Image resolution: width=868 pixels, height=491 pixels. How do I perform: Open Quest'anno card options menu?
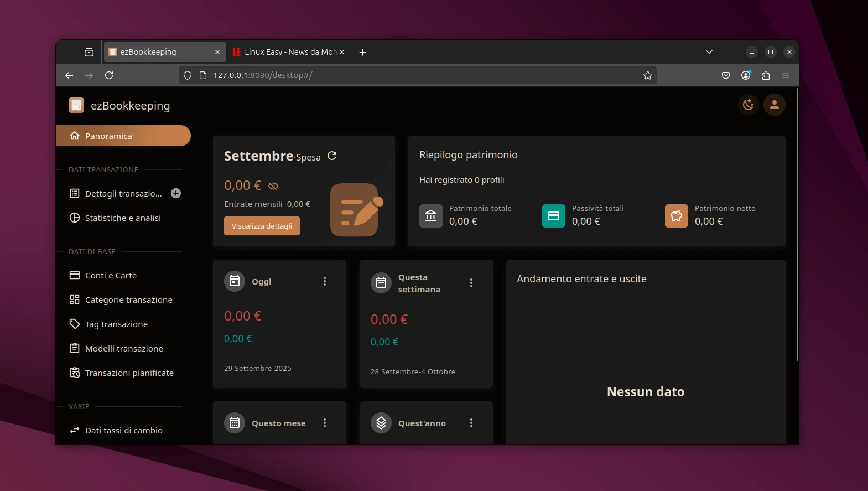point(471,423)
